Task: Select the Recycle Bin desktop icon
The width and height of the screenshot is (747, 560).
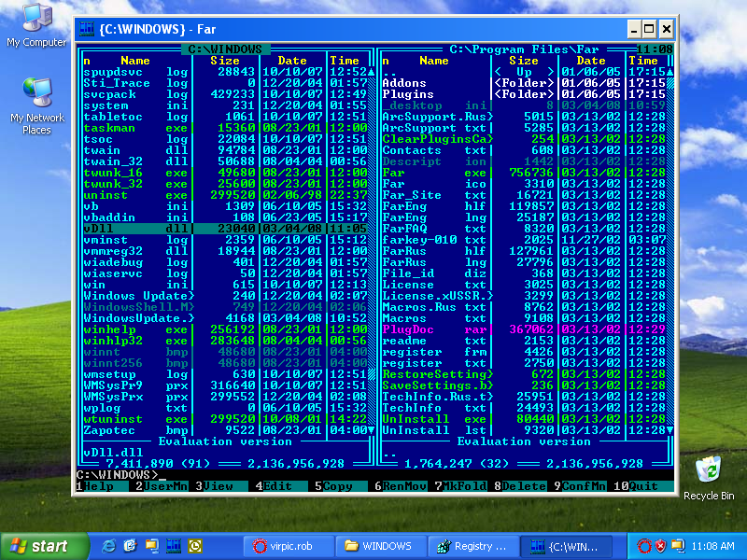Action: (x=709, y=478)
